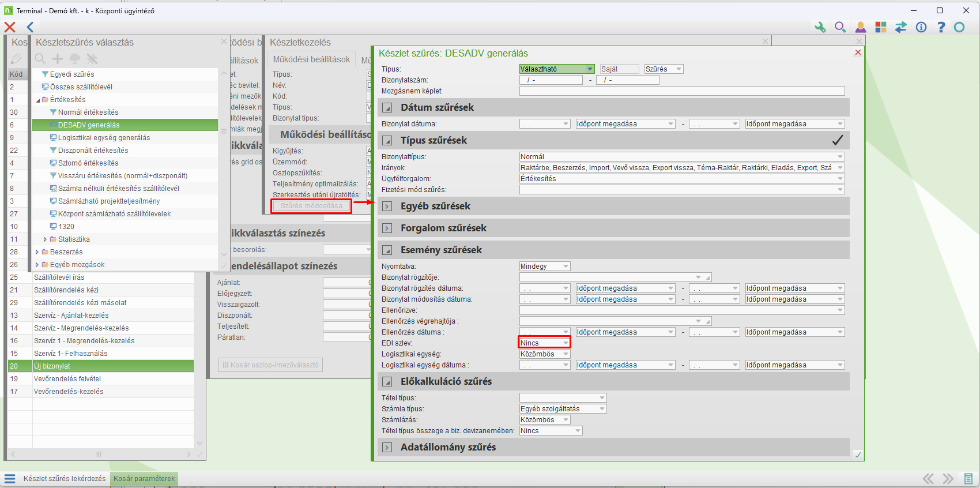The image size is (980, 488).
Task: Click the double left chevron in bottom bar
Action: (x=928, y=479)
